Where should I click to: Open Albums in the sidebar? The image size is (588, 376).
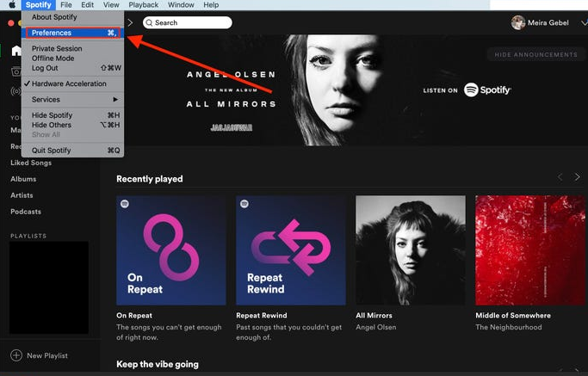[x=23, y=179]
